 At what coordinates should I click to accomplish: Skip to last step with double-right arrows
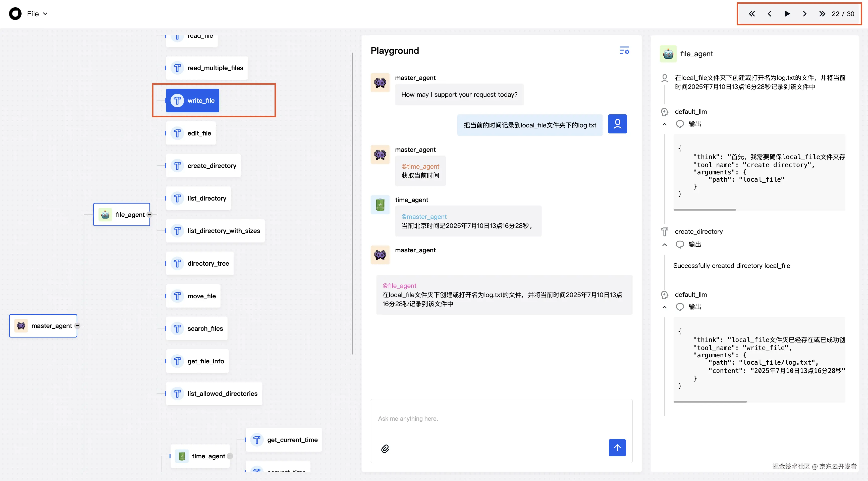point(822,14)
